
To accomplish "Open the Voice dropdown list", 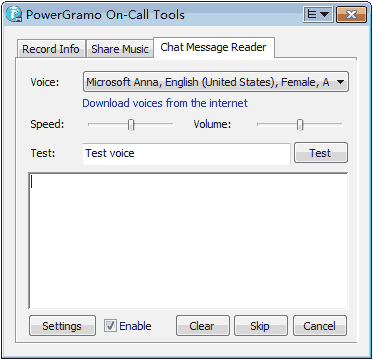I will (216, 82).
